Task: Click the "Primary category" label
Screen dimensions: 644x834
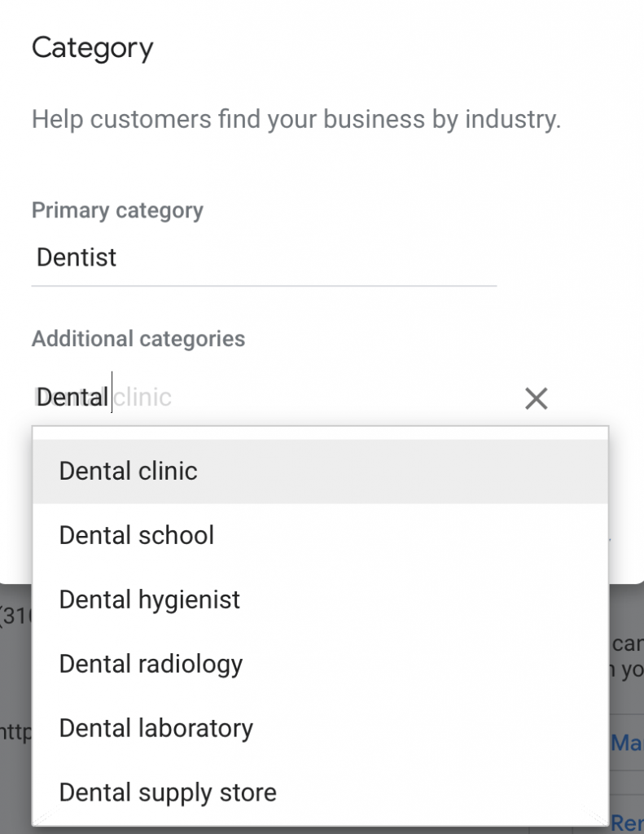Action: [117, 210]
